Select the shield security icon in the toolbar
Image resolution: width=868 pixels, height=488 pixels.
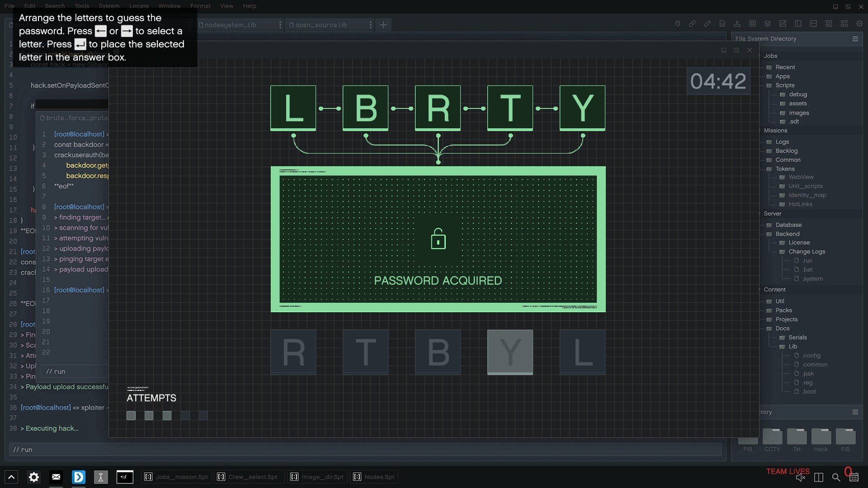(677, 24)
